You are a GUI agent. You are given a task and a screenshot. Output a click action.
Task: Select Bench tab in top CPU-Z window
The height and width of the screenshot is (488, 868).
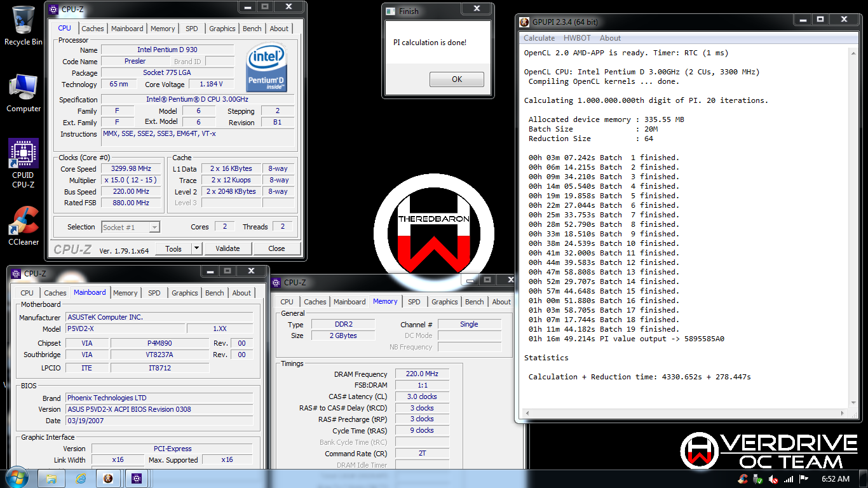[252, 29]
